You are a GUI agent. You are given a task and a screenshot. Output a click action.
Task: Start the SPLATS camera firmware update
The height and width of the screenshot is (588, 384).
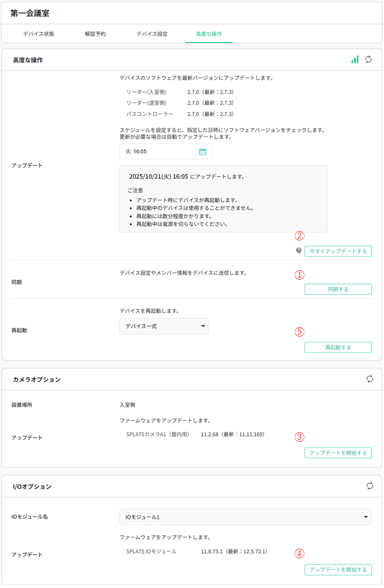(338, 453)
